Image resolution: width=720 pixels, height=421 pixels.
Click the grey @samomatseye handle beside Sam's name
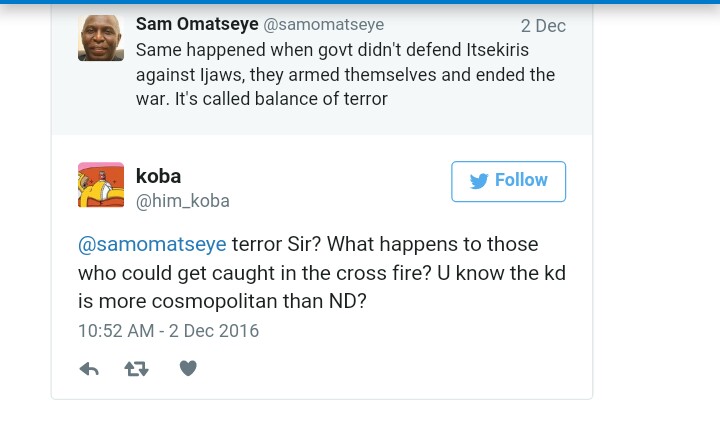(x=323, y=25)
